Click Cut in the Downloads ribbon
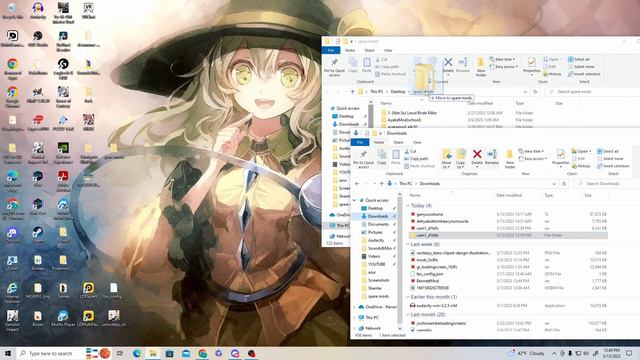This screenshot has width=640, height=360. tap(410, 151)
